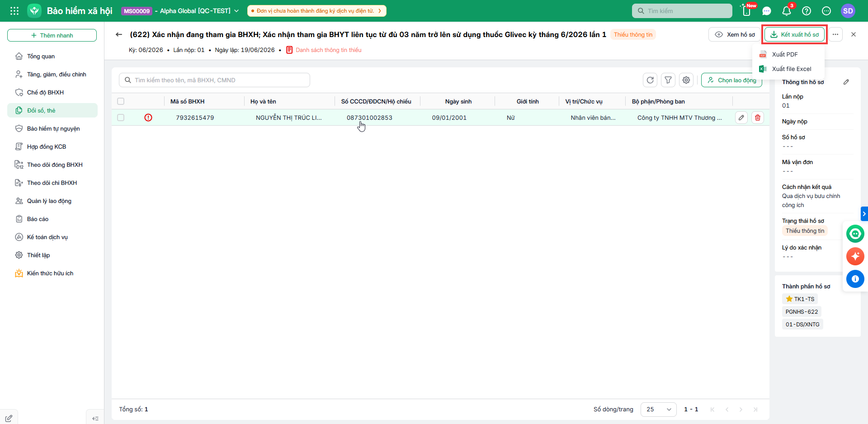Refresh the employee table

coord(650,80)
